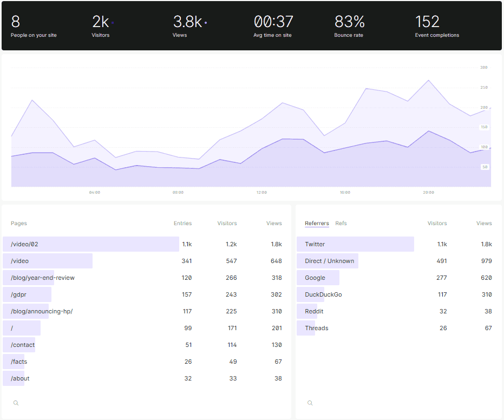Click the search icon in Referrers panel
This screenshot has width=504, height=420.
click(310, 403)
